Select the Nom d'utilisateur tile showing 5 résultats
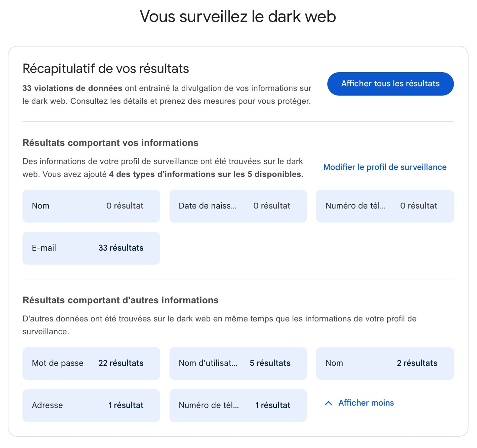Viewport: 477px width, 448px height. click(x=238, y=363)
